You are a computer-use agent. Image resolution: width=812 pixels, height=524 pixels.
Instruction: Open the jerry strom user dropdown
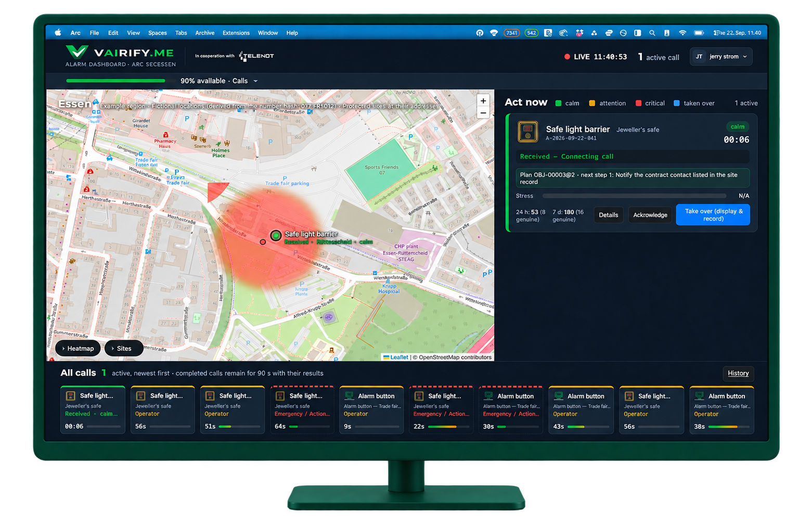[x=721, y=57]
